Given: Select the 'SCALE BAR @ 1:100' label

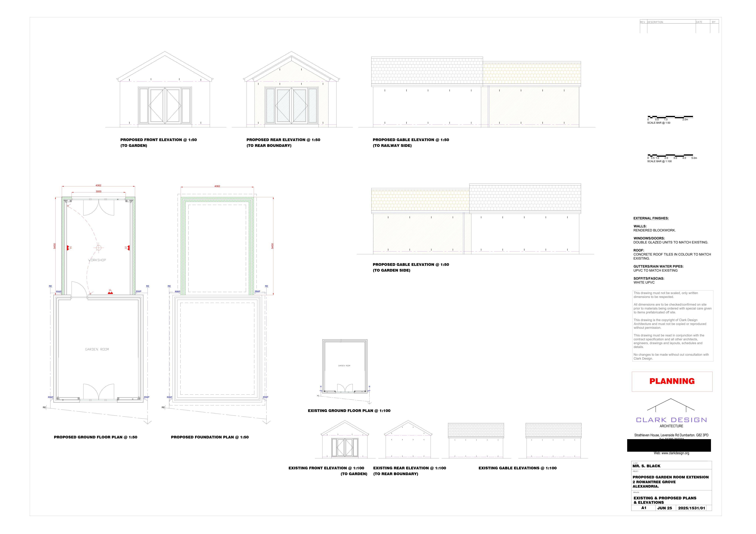Looking at the screenshot, I should coord(659,161).
